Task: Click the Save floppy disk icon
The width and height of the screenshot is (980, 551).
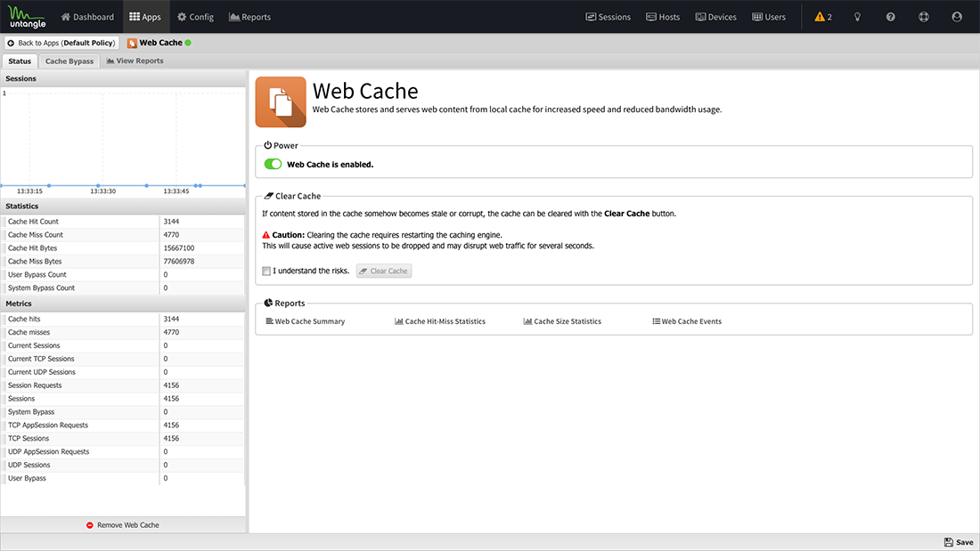Action: tap(949, 542)
